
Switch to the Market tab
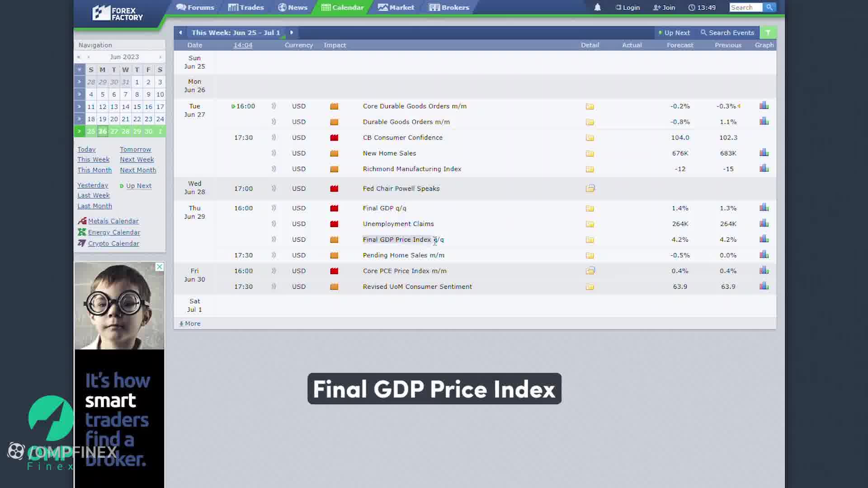tap(396, 7)
